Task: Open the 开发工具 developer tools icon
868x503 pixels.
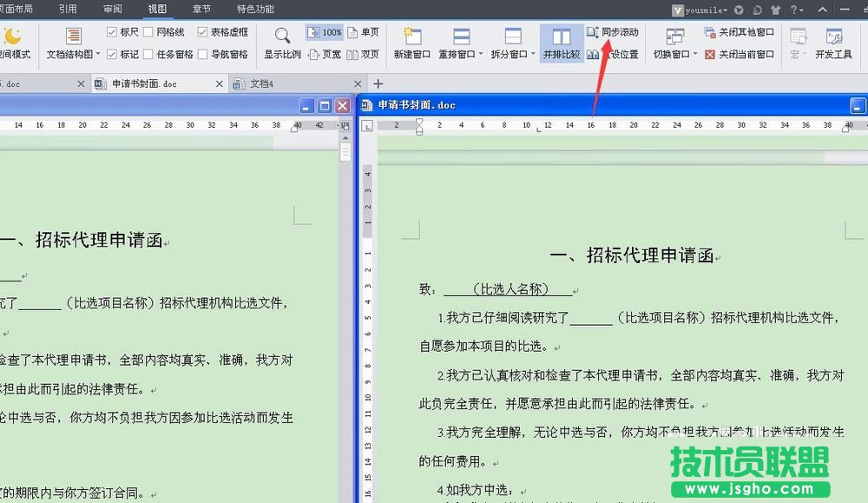Action: tap(834, 43)
